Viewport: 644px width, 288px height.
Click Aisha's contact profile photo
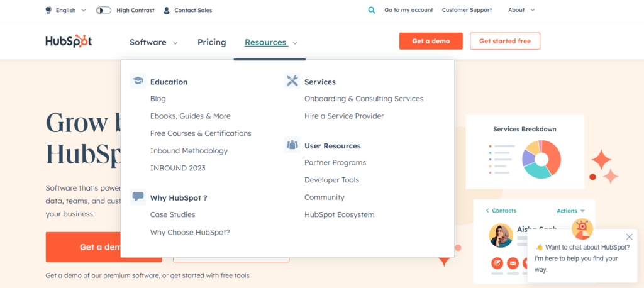tap(501, 235)
